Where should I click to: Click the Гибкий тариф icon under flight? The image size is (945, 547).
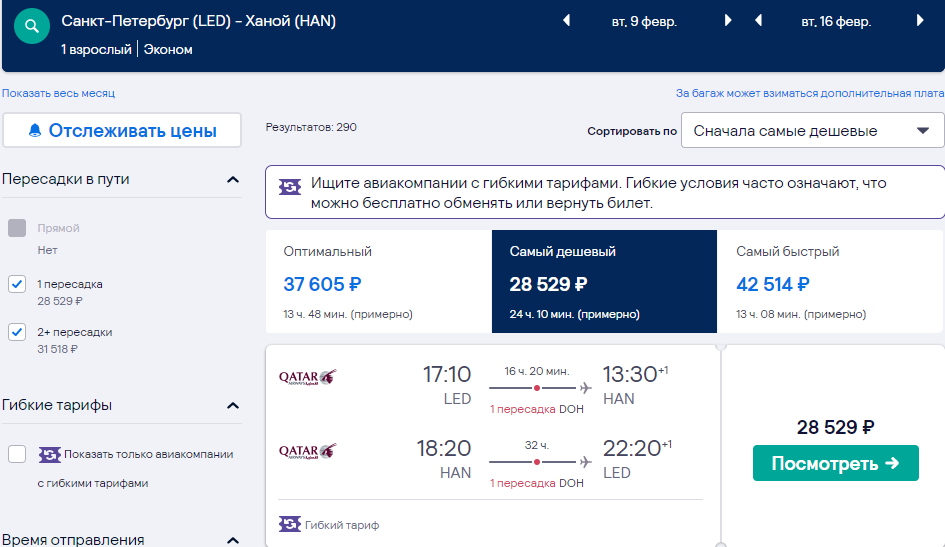[x=290, y=524]
